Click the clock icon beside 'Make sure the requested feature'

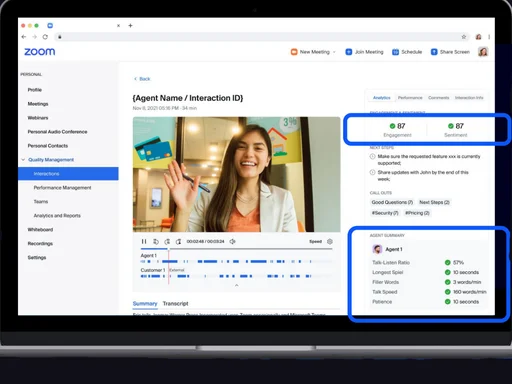(373, 156)
